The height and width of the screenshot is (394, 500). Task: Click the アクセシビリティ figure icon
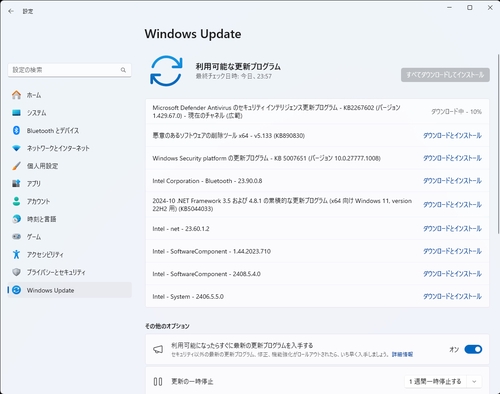[16, 254]
